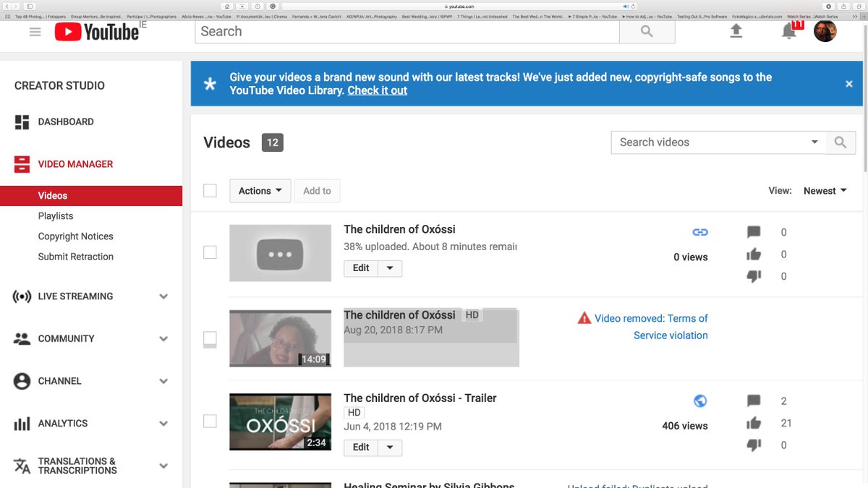This screenshot has width=868, height=488.
Task: Click Edit button on Trailer video
Action: pyautogui.click(x=361, y=448)
